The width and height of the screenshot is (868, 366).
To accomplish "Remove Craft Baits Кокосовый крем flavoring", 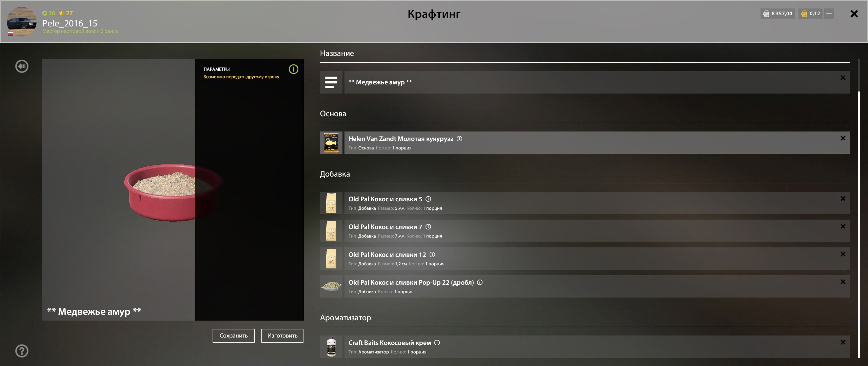I will [843, 342].
